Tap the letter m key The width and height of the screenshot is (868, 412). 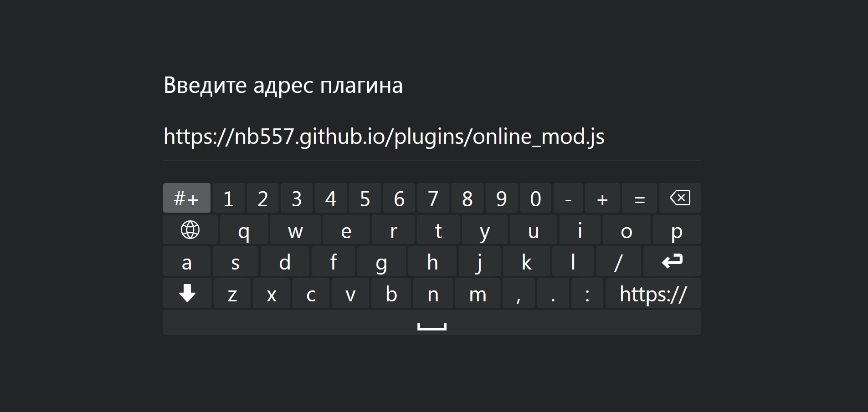(x=478, y=293)
